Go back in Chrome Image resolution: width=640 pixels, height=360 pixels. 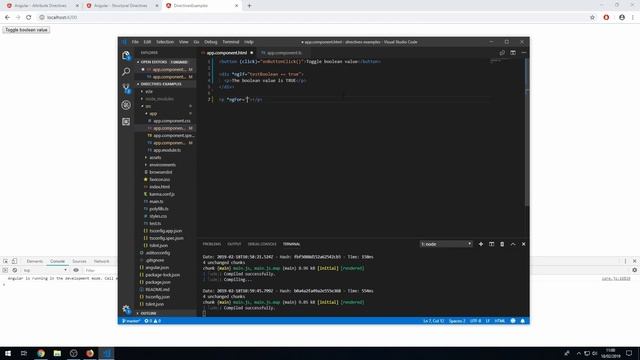(x=7, y=18)
